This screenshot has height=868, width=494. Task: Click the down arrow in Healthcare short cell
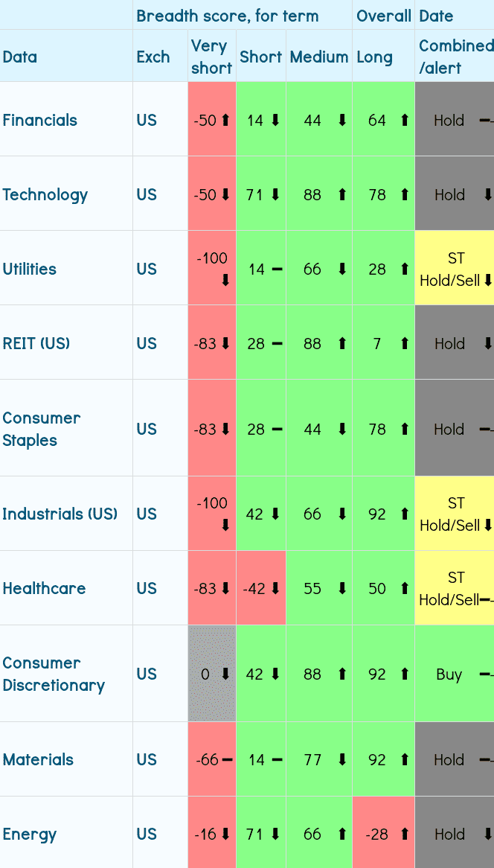click(275, 588)
